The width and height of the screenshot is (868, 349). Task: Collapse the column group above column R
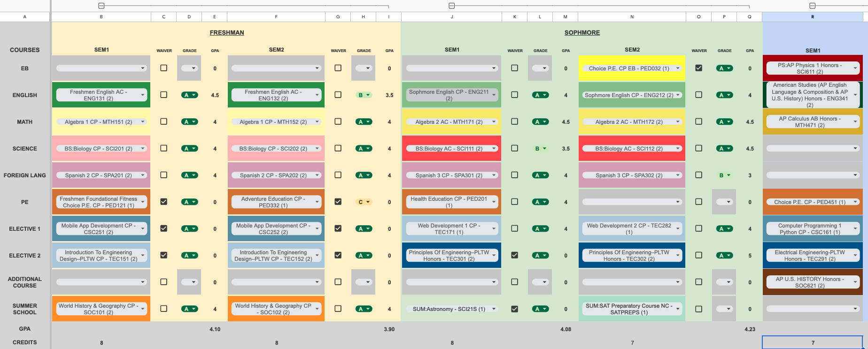point(812,6)
